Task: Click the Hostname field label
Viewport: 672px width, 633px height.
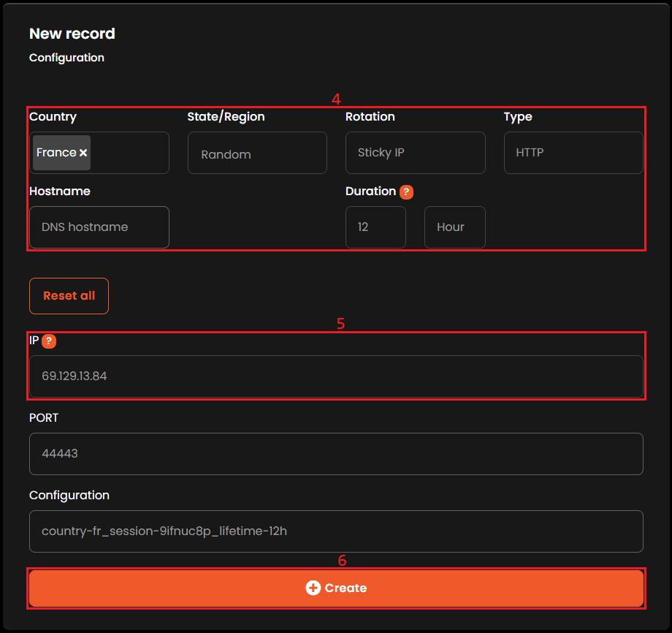Action: point(60,191)
